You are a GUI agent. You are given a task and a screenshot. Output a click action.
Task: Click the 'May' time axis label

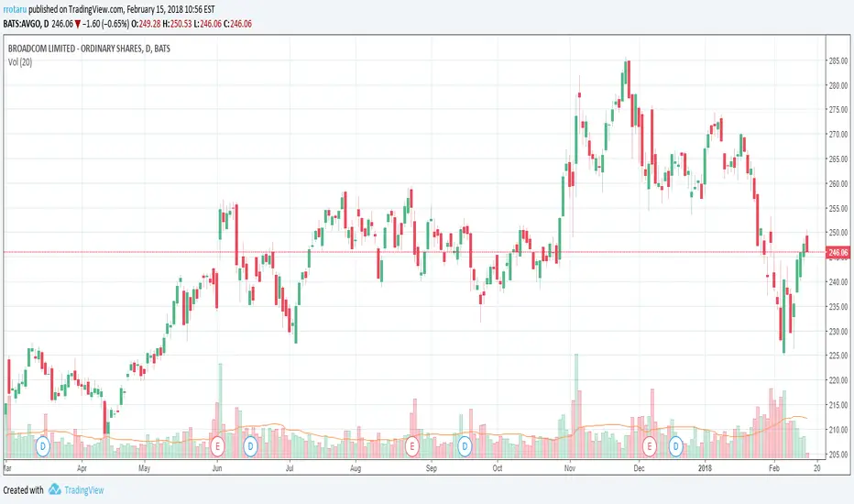coord(145,468)
